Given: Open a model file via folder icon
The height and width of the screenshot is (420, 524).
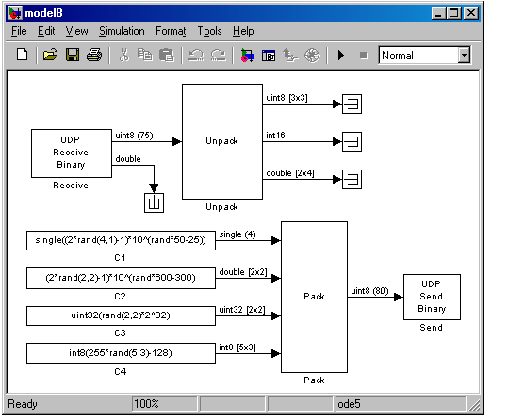Looking at the screenshot, I should pos(51,55).
